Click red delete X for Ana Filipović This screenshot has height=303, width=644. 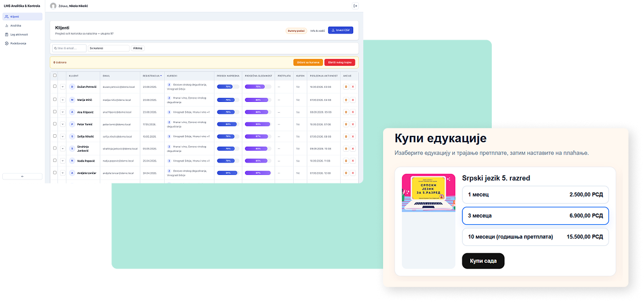tap(353, 112)
